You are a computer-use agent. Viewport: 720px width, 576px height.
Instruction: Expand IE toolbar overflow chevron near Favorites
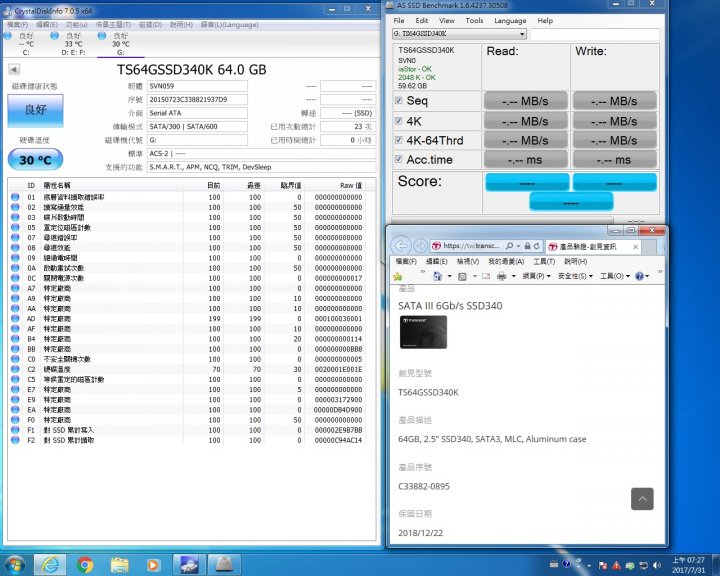pyautogui.click(x=423, y=272)
